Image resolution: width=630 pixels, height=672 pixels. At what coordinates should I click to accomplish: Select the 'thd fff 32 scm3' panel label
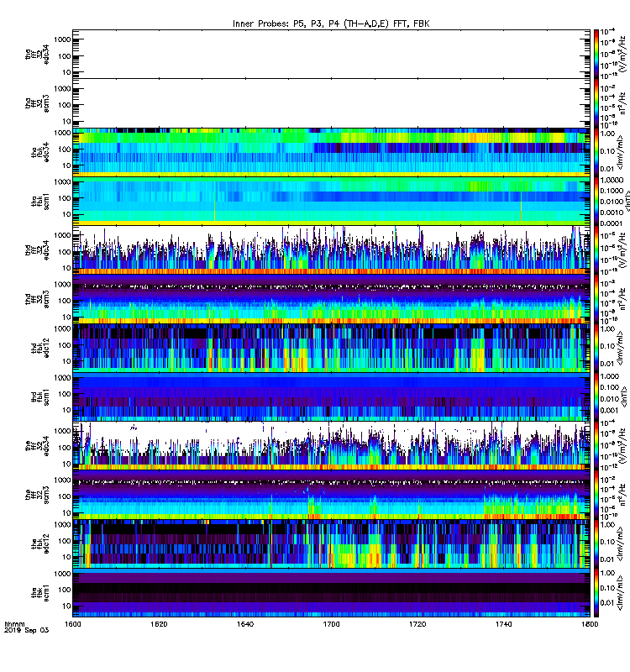tap(37, 299)
